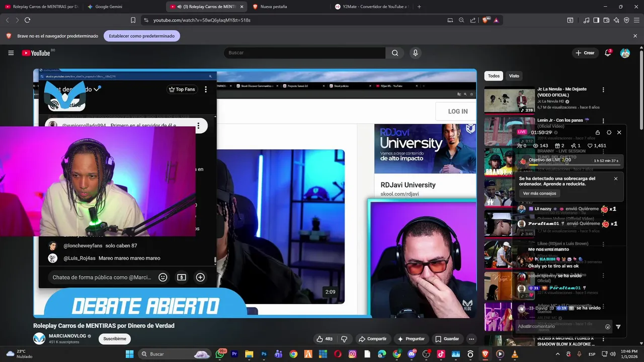Open options for Jc La Nevula video
This screenshot has width=644, height=362.
603,90
